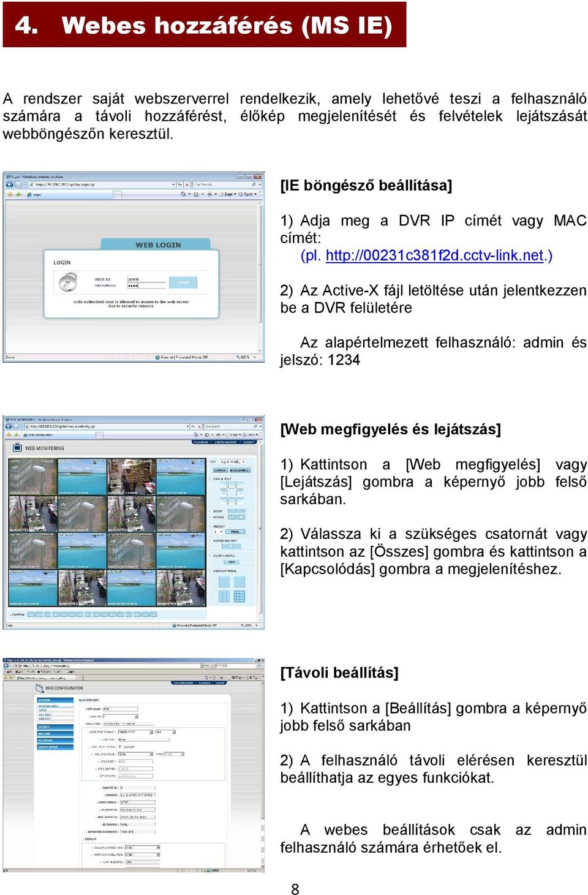588x895 pixels.
Task: Click back arrow in login browser window
Action: [x=9, y=184]
